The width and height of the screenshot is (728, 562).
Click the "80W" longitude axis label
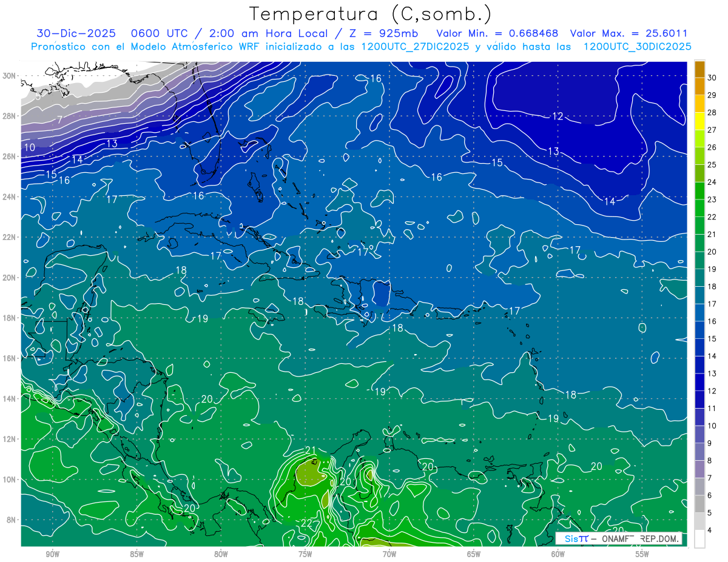pos(221,554)
